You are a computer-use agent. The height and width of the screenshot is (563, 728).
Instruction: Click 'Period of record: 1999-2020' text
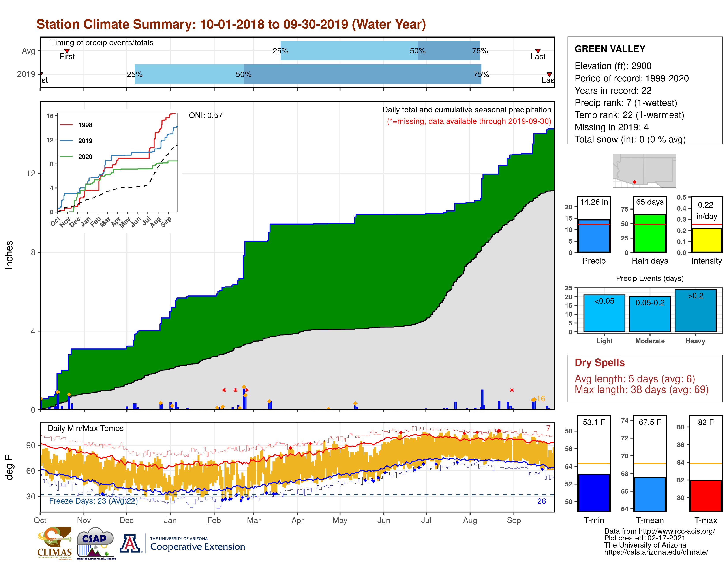pyautogui.click(x=631, y=78)
